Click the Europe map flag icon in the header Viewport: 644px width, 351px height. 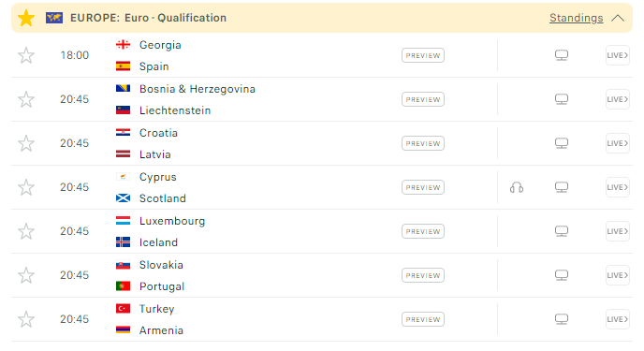(x=54, y=18)
